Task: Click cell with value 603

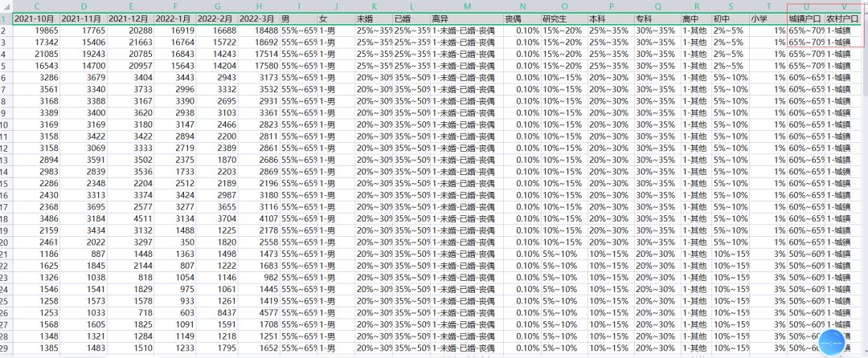Action: (175, 313)
